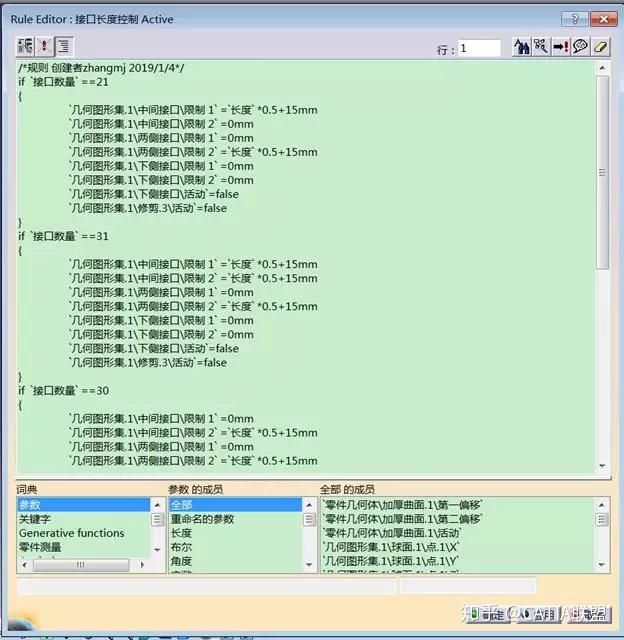Click 词典 list horizontal scroll left arrow

click(24, 565)
